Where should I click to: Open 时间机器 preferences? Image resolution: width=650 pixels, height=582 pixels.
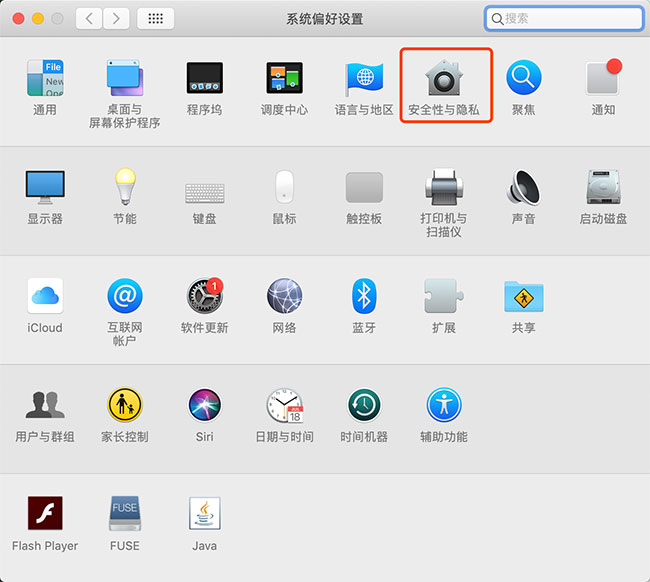coord(364,406)
